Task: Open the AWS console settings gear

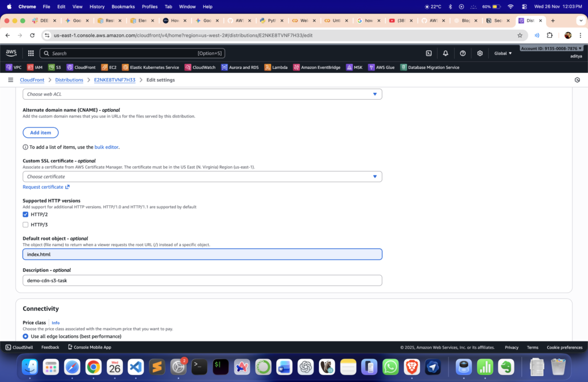Action: pos(480,53)
